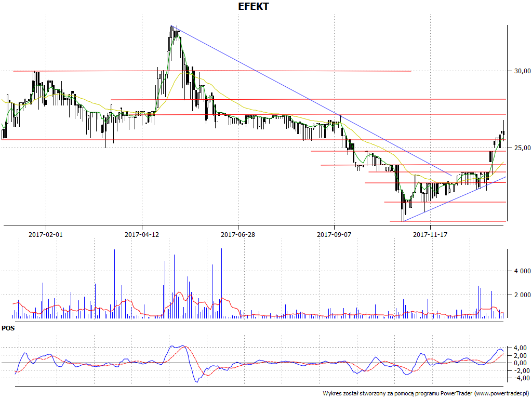The width and height of the screenshot is (532, 399).
Task: Click the 2017-11-17 date label
Action: point(430,234)
